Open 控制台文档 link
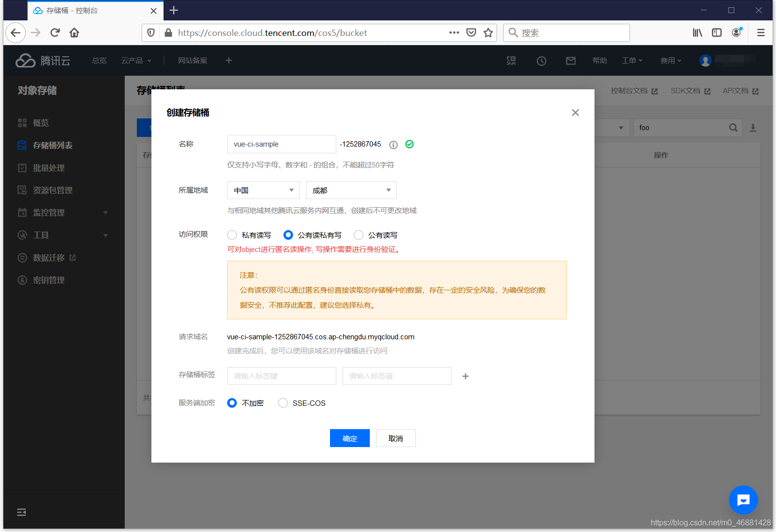The height and width of the screenshot is (532, 776). (634, 91)
